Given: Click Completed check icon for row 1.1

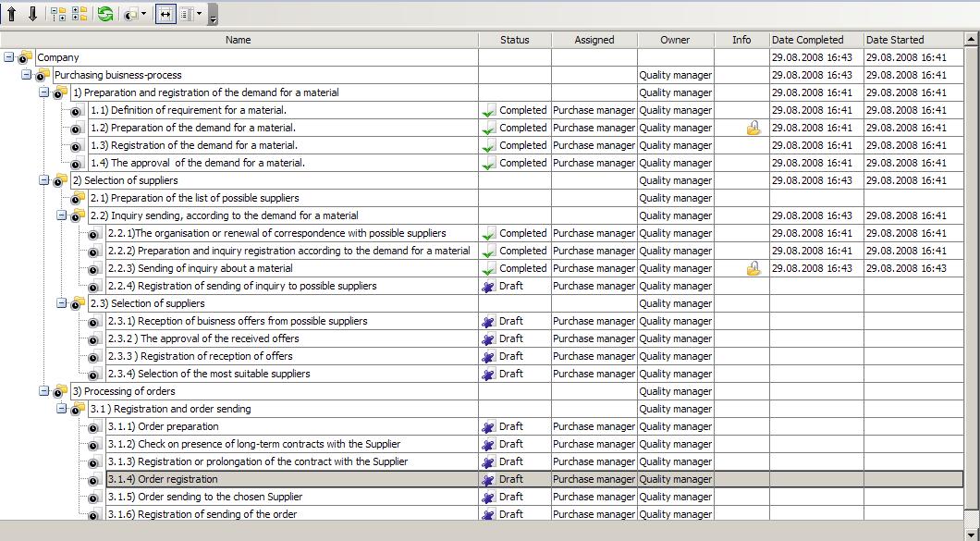Looking at the screenshot, I should pyautogui.click(x=489, y=111).
